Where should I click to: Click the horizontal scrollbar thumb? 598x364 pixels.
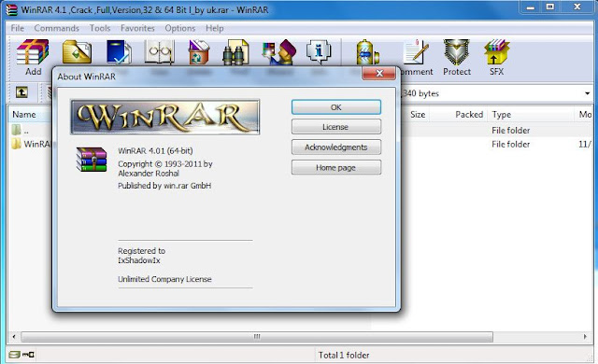257,337
